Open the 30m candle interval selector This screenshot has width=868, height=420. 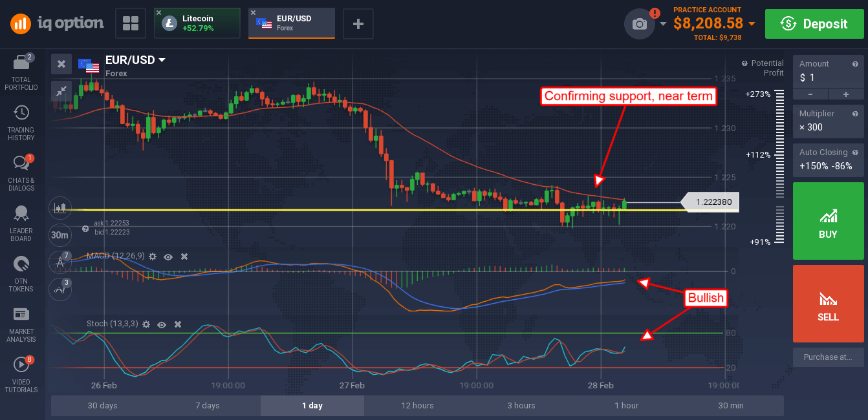[x=60, y=235]
